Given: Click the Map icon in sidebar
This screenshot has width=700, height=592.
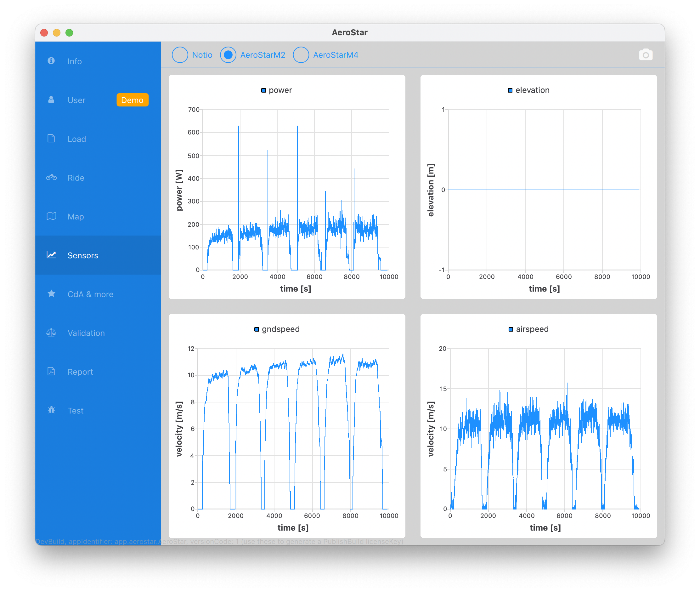Looking at the screenshot, I should point(51,216).
